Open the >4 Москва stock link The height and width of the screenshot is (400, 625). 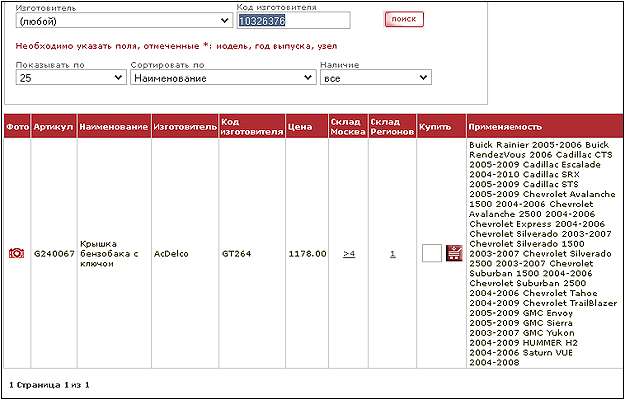tap(348, 254)
